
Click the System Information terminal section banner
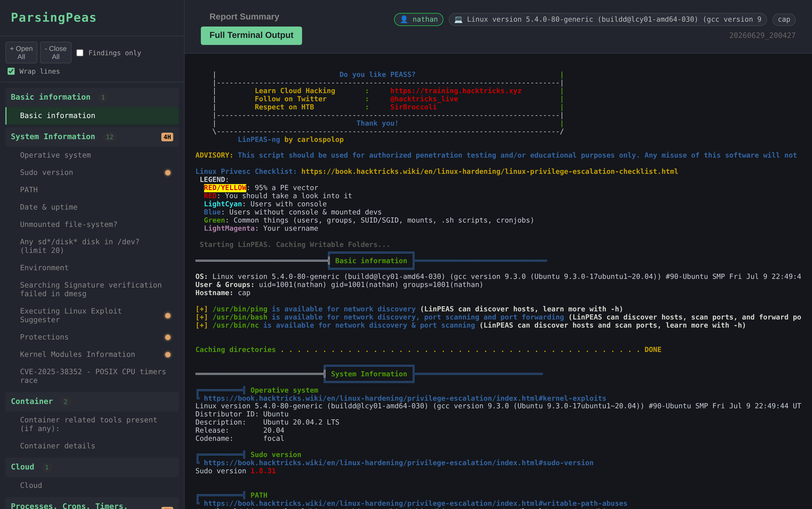coord(369,374)
